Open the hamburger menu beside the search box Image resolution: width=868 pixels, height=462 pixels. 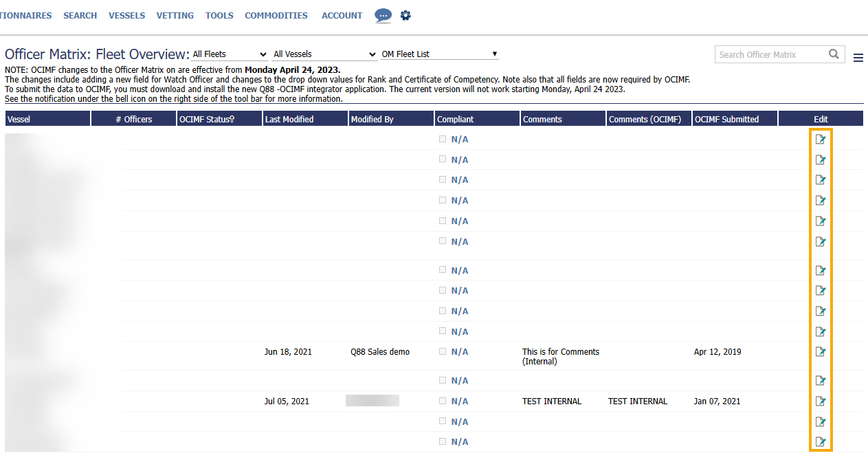tap(858, 58)
